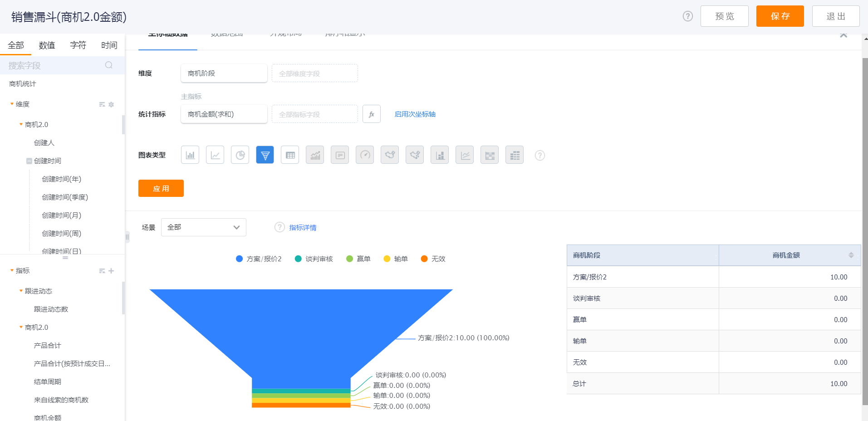This screenshot has width=868, height=421.
Task: Open the 指标详情 link
Action: coord(303,228)
